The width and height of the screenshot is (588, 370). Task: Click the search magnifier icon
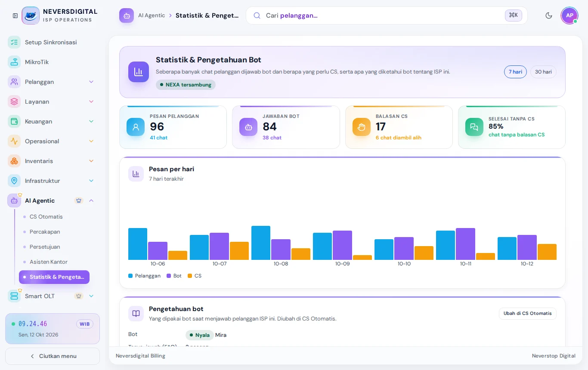point(257,15)
